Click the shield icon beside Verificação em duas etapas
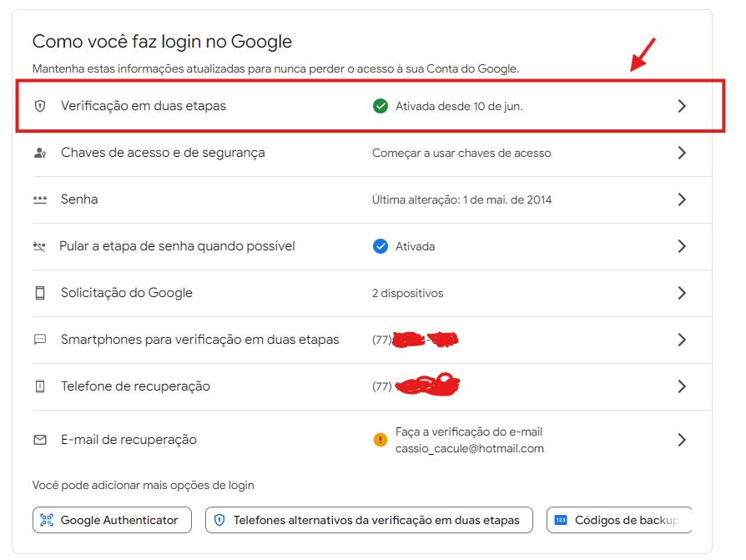The height and width of the screenshot is (560, 746). (39, 106)
